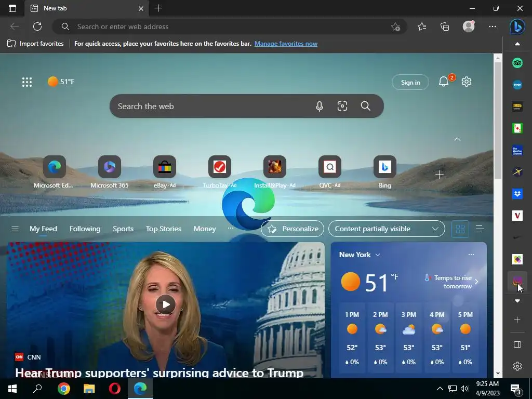Select Top Stories tab
The width and height of the screenshot is (532, 399).
(x=163, y=229)
